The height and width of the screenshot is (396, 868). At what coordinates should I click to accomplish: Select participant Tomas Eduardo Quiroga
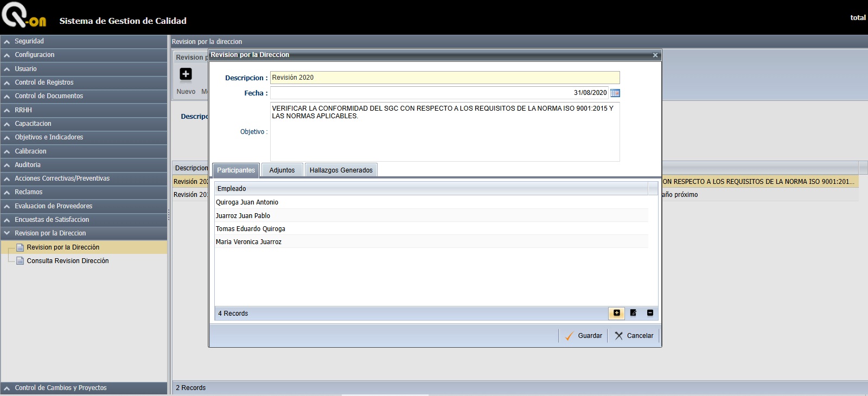[431, 228]
